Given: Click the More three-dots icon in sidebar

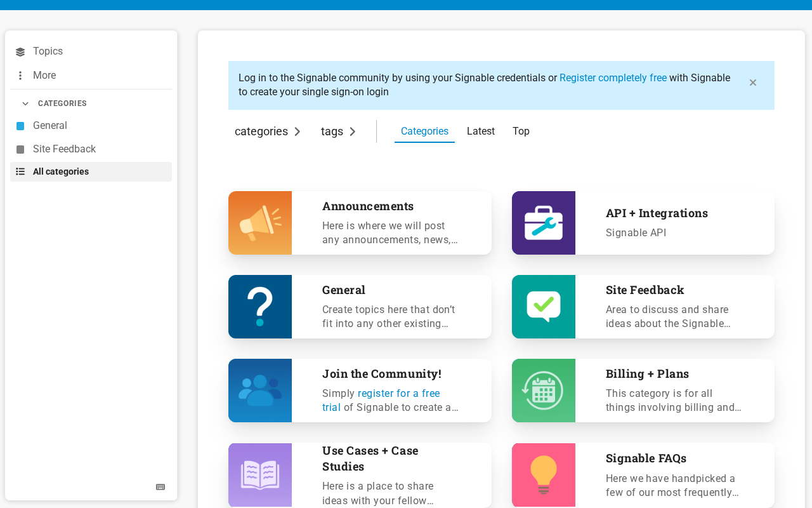Looking at the screenshot, I should (x=20, y=76).
